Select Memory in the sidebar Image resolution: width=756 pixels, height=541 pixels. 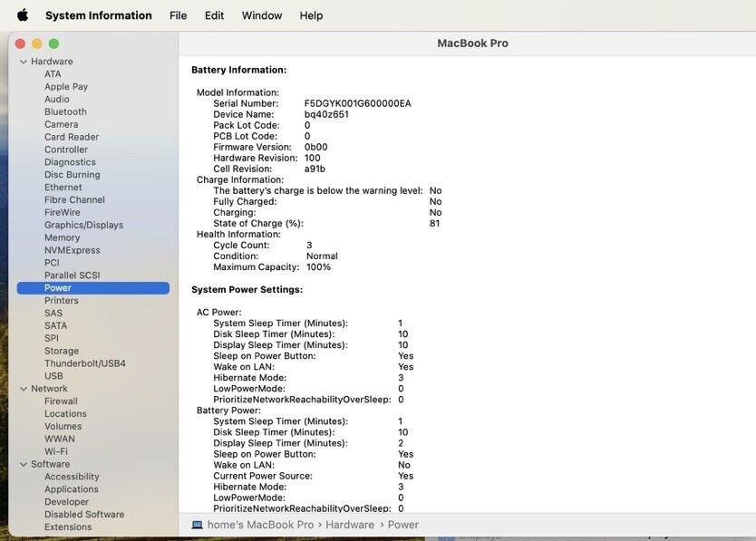click(63, 237)
